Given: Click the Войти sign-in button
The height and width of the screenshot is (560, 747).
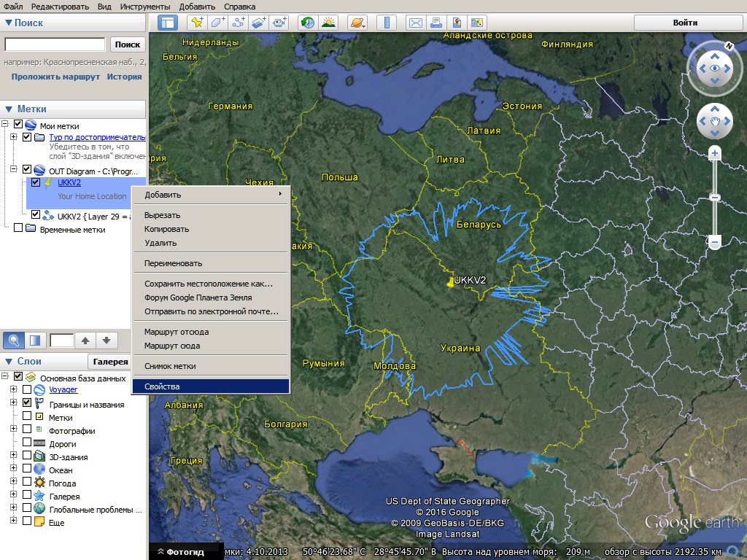Looking at the screenshot, I should 684,23.
